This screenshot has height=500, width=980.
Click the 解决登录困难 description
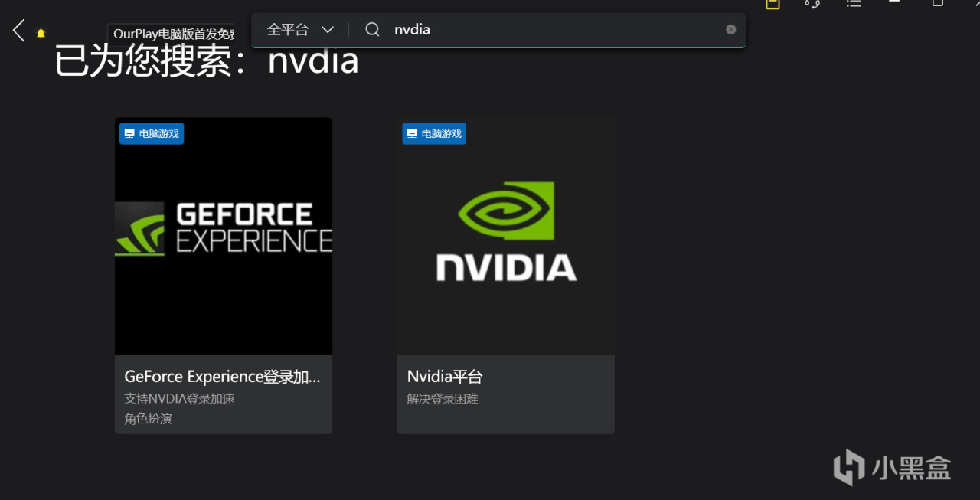coord(443,399)
